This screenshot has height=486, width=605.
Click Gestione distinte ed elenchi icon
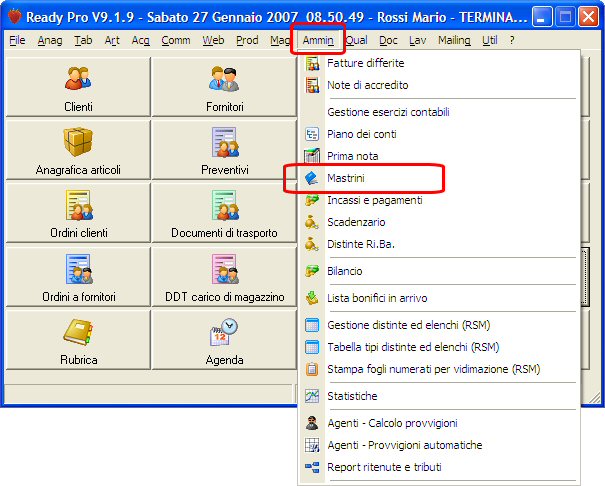tap(312, 325)
